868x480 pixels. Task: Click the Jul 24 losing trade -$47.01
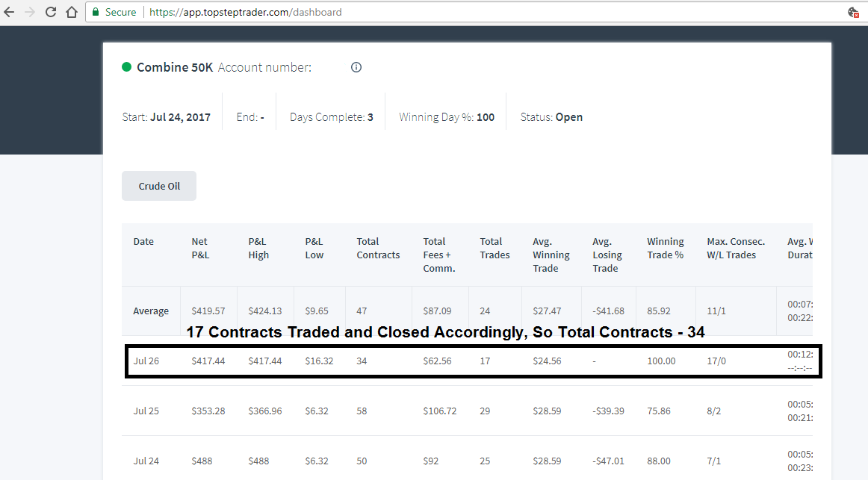(x=608, y=461)
